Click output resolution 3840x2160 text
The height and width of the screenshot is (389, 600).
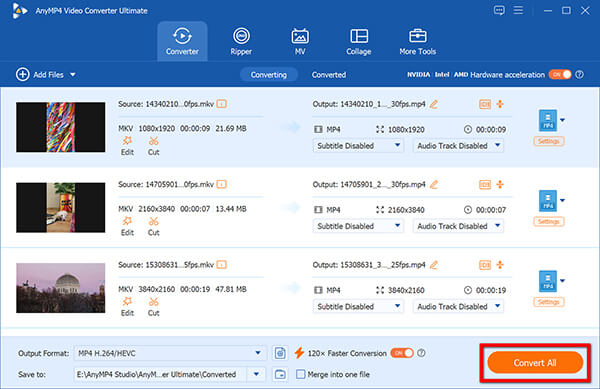pos(406,290)
